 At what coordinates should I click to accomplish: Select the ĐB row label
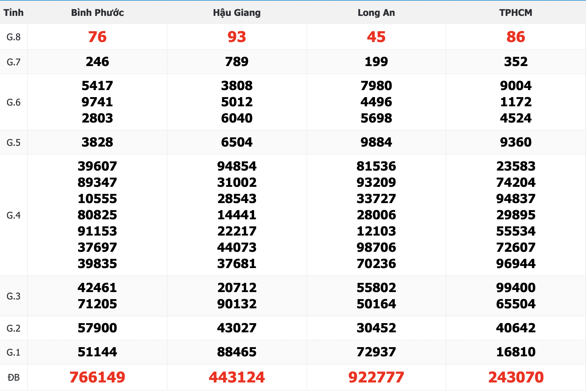coord(13,378)
